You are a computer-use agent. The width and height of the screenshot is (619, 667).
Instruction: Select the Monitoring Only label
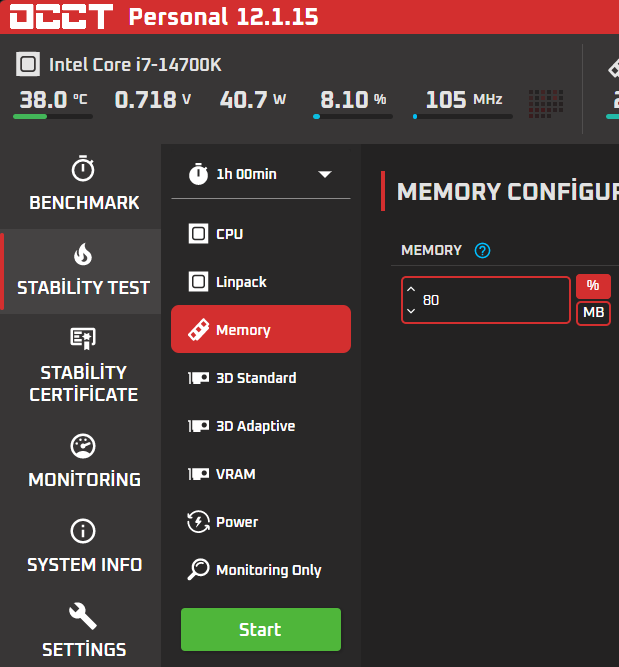(269, 570)
